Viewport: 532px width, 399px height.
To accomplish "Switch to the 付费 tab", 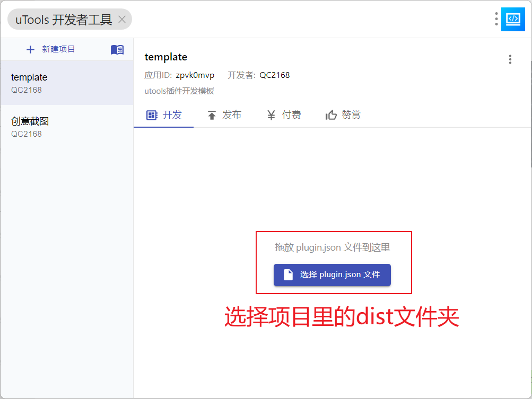I will pyautogui.click(x=284, y=116).
